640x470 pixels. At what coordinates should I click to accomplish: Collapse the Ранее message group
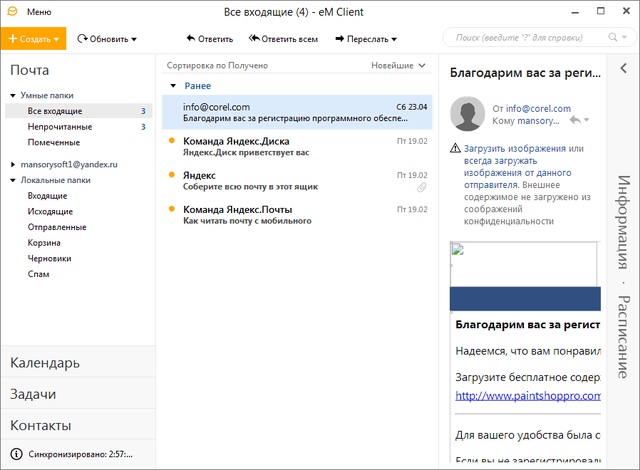pos(174,86)
